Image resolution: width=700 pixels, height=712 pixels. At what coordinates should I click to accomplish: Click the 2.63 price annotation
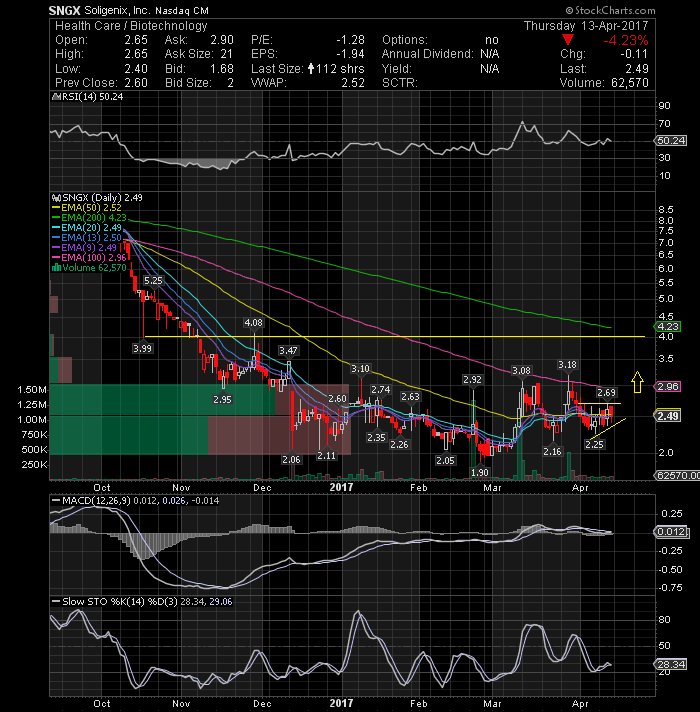tap(410, 396)
